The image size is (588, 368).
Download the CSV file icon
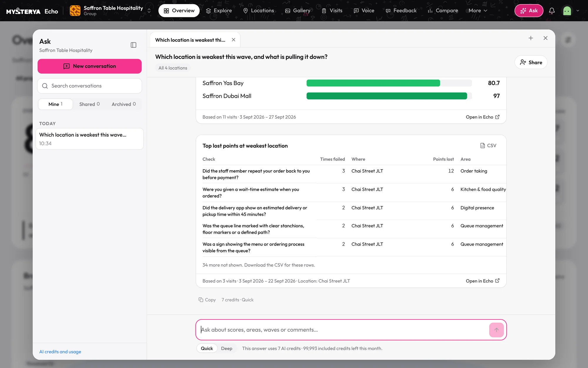pyautogui.click(x=488, y=145)
